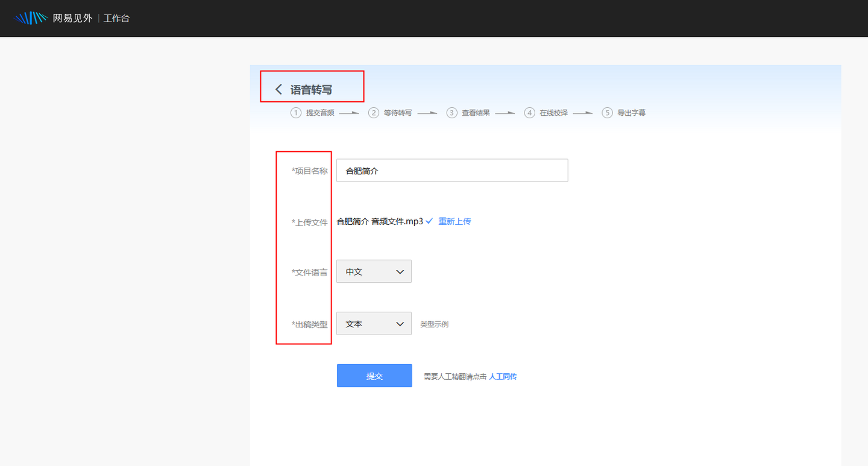Click the *文件语言 label

[310, 272]
